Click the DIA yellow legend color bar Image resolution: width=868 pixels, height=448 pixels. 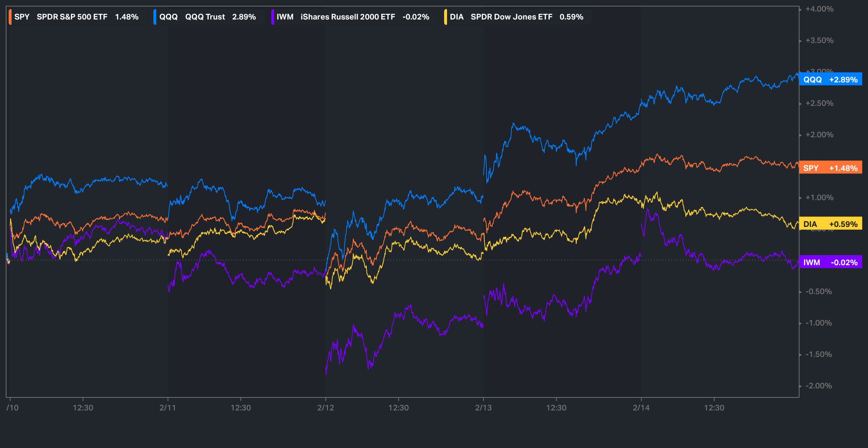click(446, 17)
